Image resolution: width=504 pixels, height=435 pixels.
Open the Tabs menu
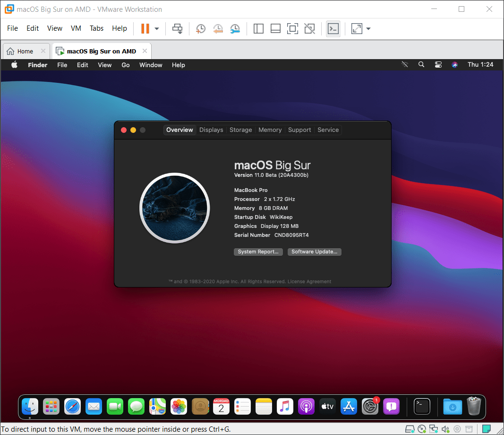coord(96,28)
